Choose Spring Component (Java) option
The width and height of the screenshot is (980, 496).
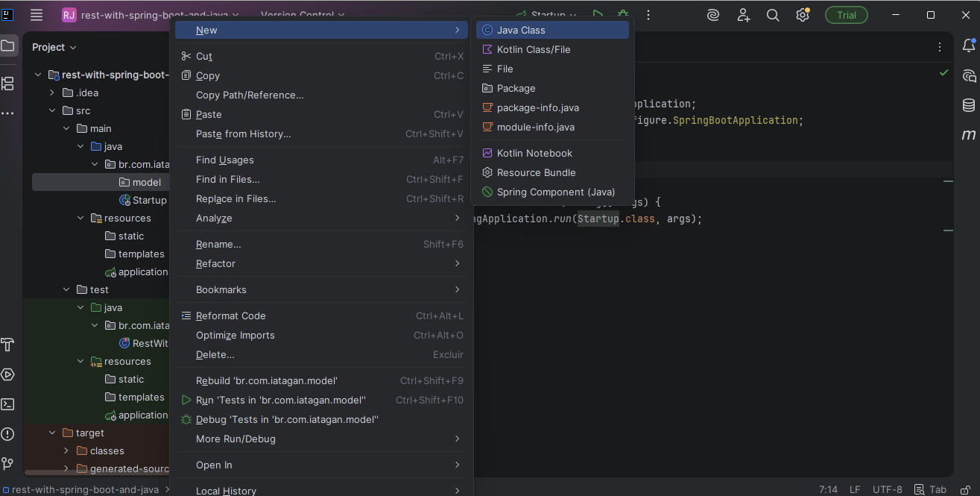(x=555, y=192)
